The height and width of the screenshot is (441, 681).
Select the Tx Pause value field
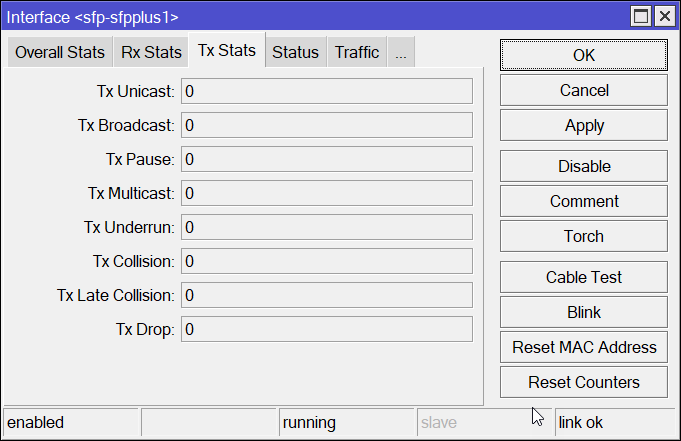[326, 159]
